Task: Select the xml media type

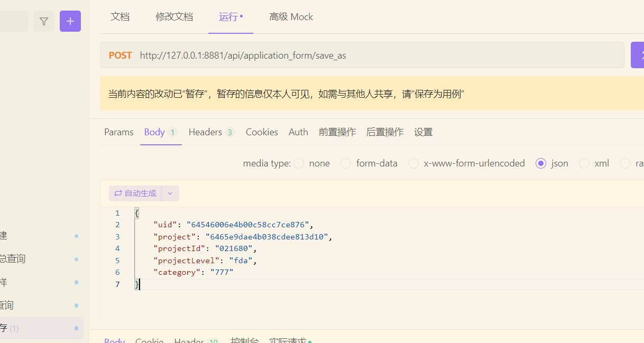Action: (584, 163)
